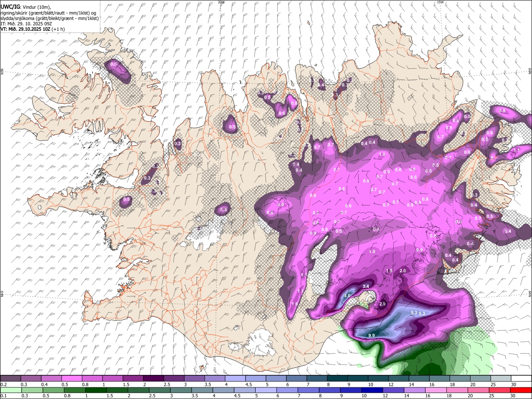The width and height of the screenshot is (532, 399).
Task: Select the '2.0' value on the map
Action: pyautogui.click(x=403, y=271)
